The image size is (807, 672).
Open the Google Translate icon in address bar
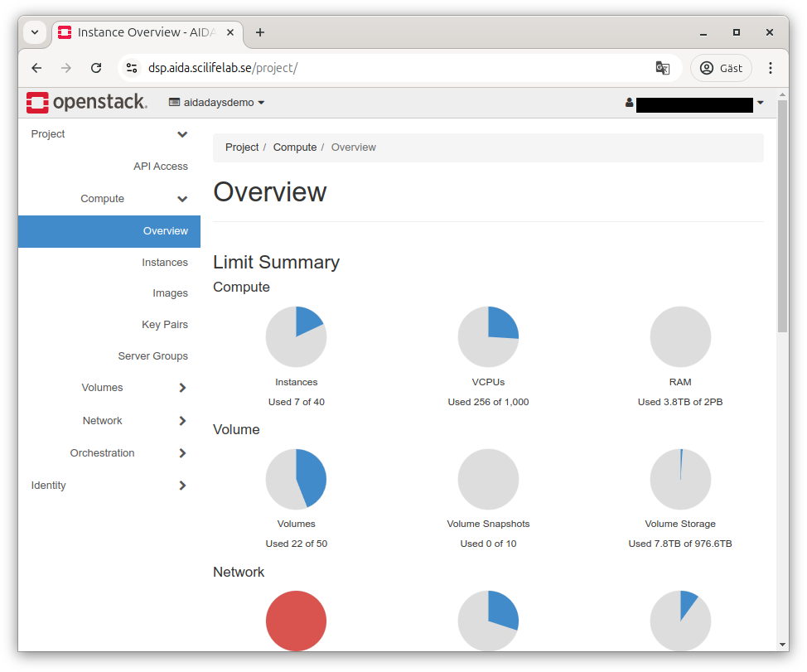click(x=662, y=68)
